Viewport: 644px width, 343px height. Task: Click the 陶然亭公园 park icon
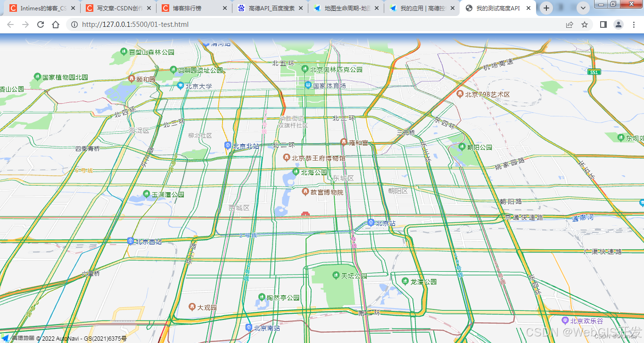262,297
